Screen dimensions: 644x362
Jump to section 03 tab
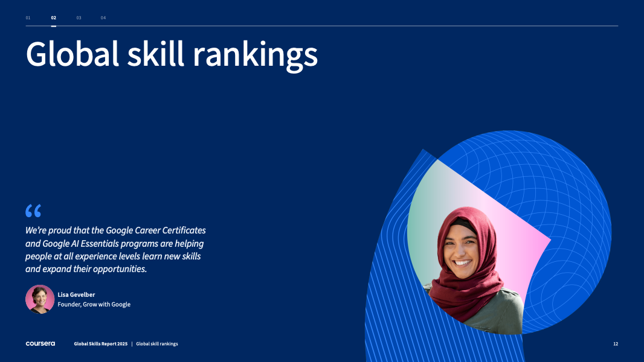[79, 18]
